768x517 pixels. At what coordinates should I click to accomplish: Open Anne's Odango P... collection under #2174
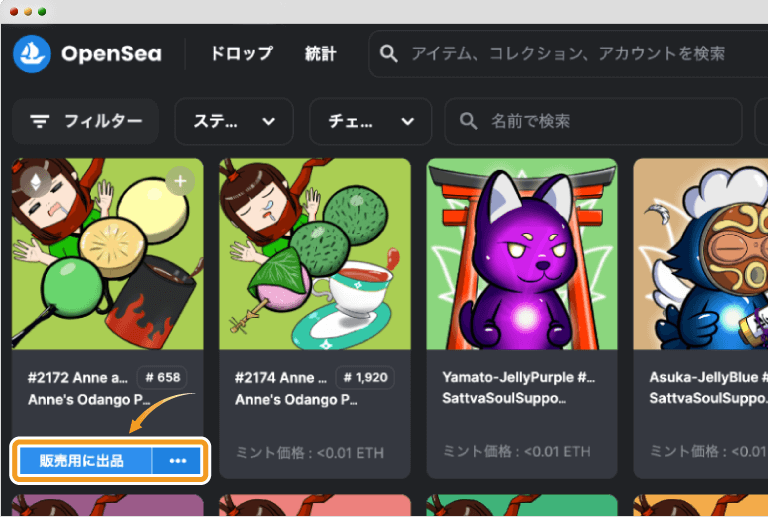pyautogui.click(x=296, y=400)
